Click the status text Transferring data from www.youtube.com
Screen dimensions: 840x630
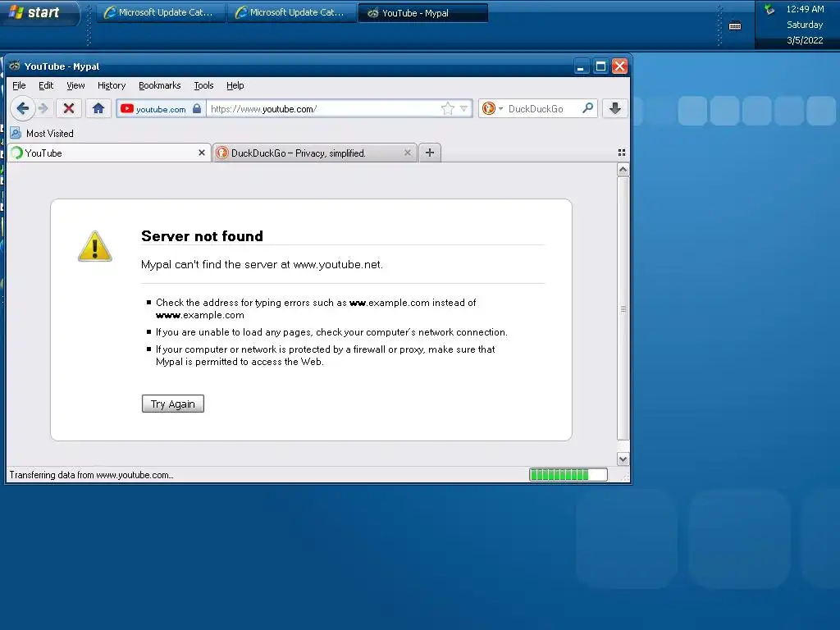[x=91, y=475]
